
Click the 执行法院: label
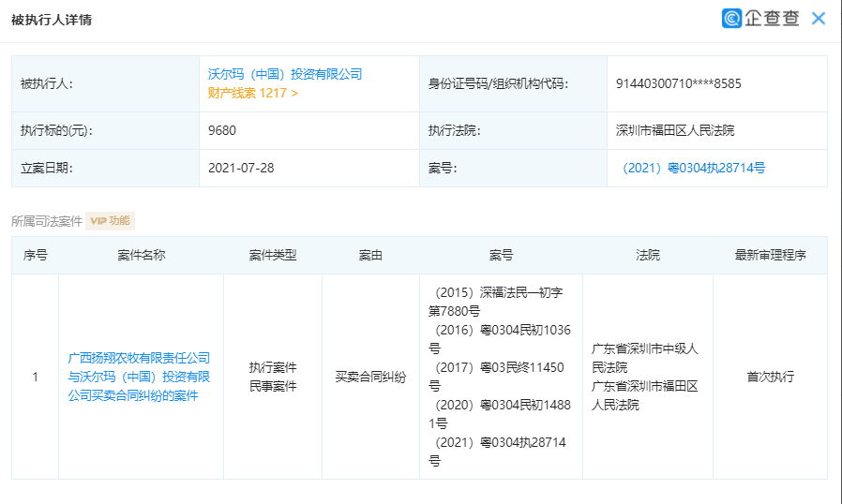[454, 130]
